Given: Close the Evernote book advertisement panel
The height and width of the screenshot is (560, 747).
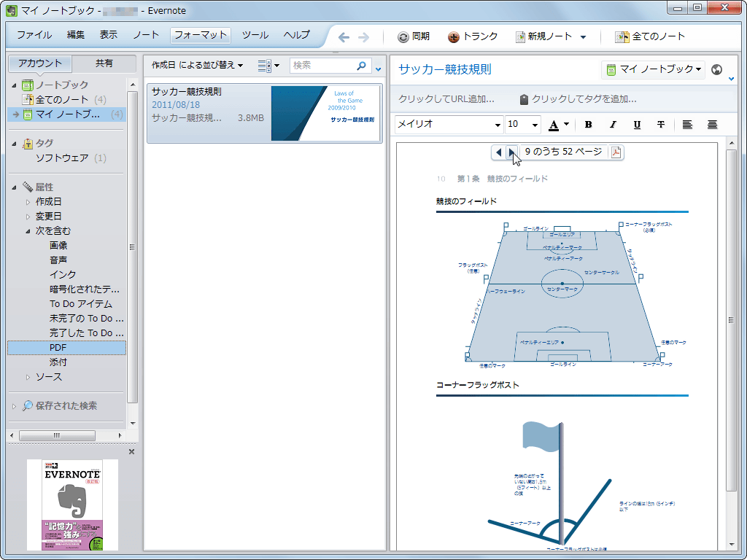Looking at the screenshot, I should 131,451.
